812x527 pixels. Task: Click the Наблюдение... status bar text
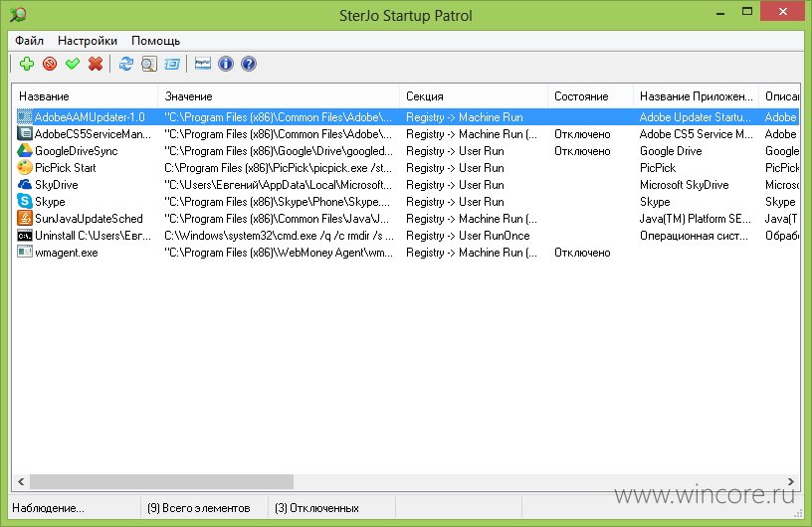(48, 508)
